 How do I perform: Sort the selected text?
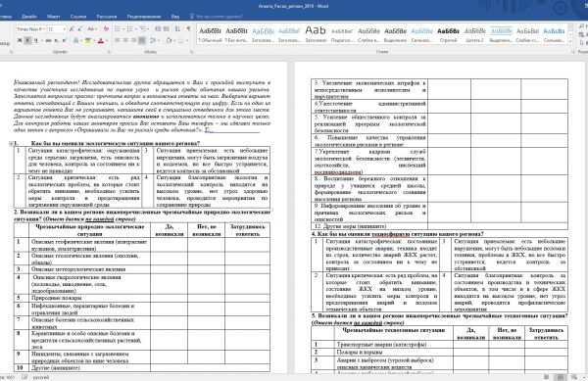click(x=177, y=28)
